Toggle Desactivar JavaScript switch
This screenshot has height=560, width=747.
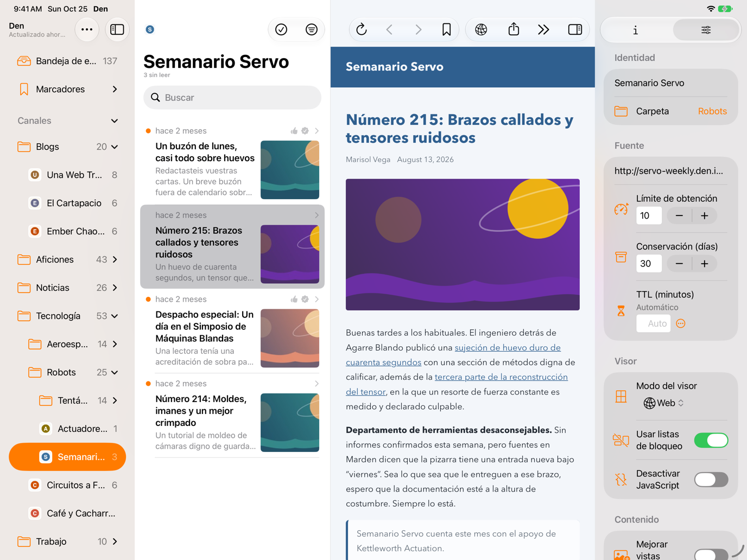(711, 480)
